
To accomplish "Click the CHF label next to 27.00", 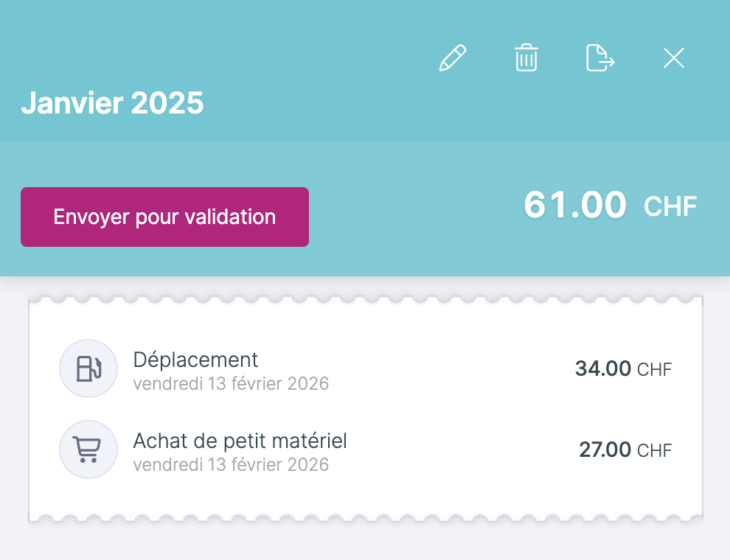I will coord(655,450).
